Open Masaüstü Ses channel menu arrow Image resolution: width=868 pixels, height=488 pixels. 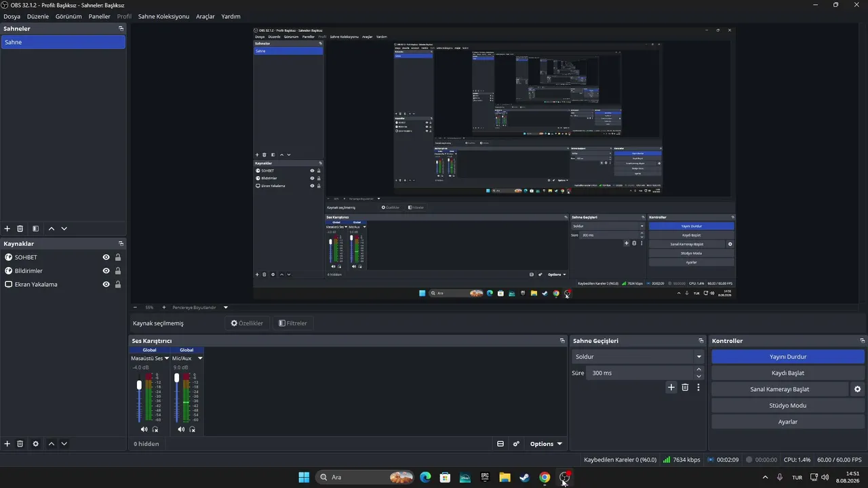[x=167, y=358]
